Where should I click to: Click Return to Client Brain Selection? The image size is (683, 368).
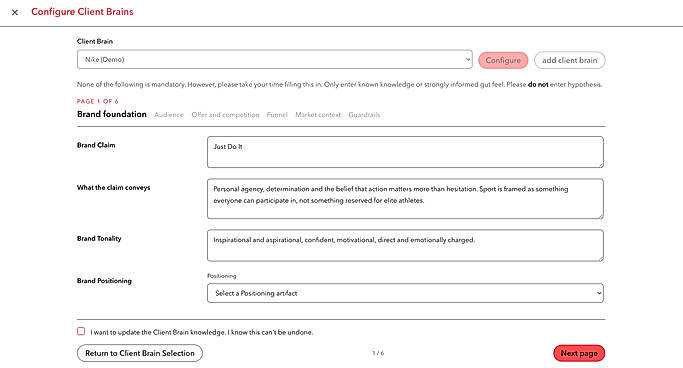pos(140,353)
